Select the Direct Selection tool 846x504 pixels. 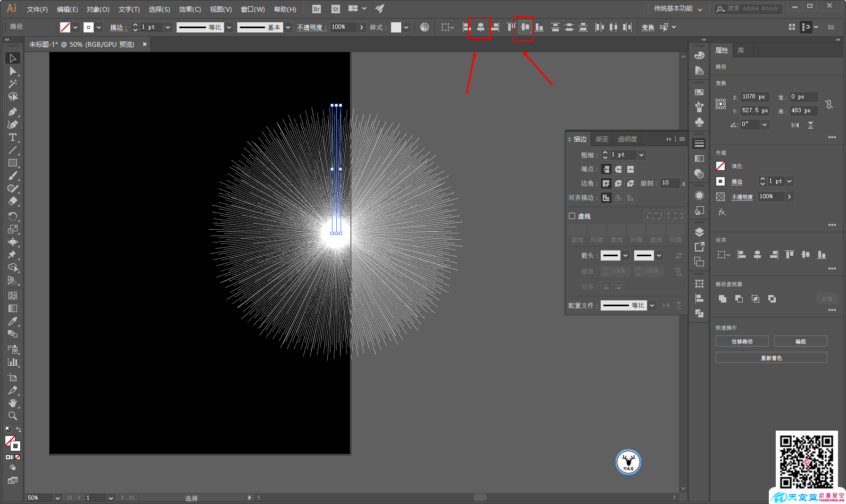click(13, 71)
